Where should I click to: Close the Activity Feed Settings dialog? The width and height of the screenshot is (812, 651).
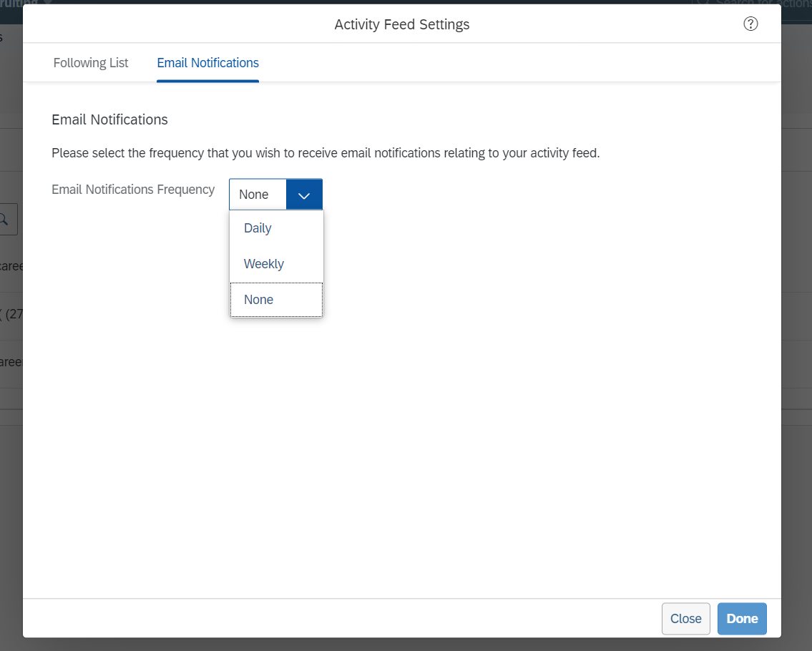[685, 618]
